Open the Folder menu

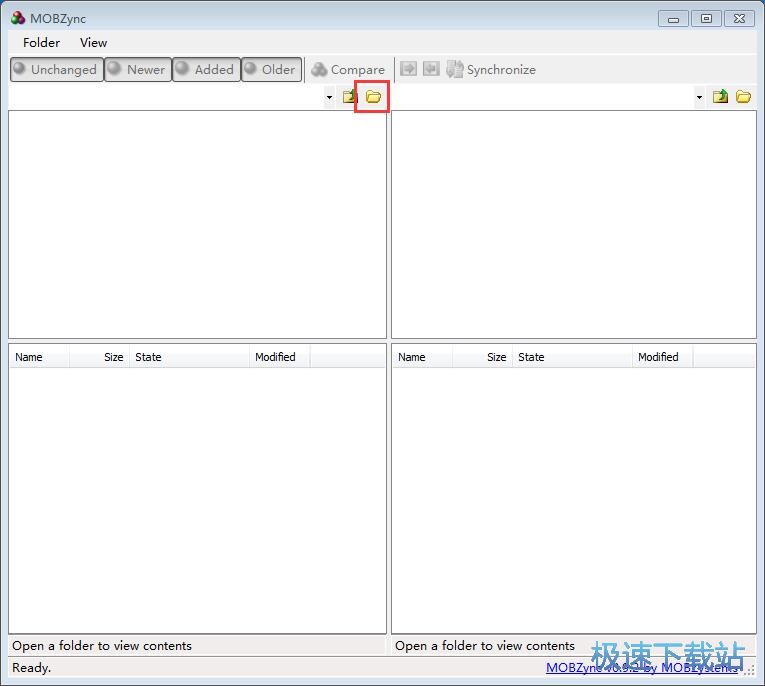[41, 42]
